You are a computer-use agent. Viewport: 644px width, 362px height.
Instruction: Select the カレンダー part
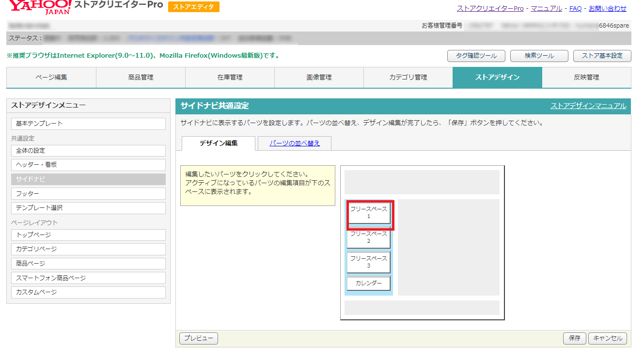click(x=369, y=283)
